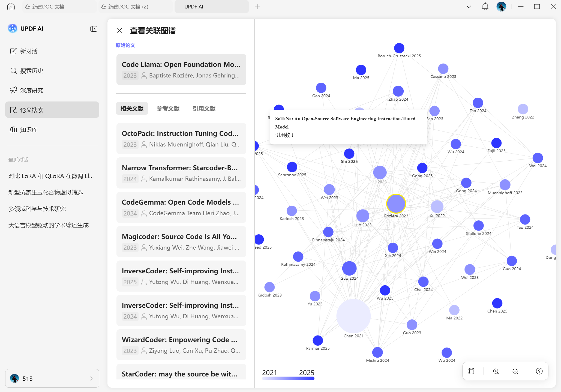
Task: Open the graph help icon
Action: pos(539,371)
